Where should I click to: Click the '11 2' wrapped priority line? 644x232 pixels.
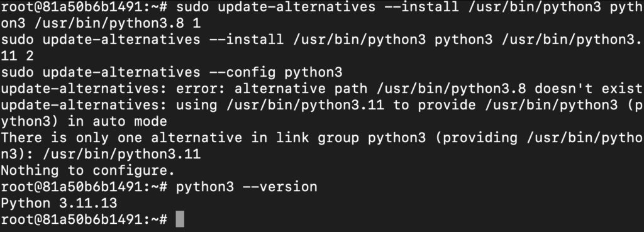(x=17, y=56)
